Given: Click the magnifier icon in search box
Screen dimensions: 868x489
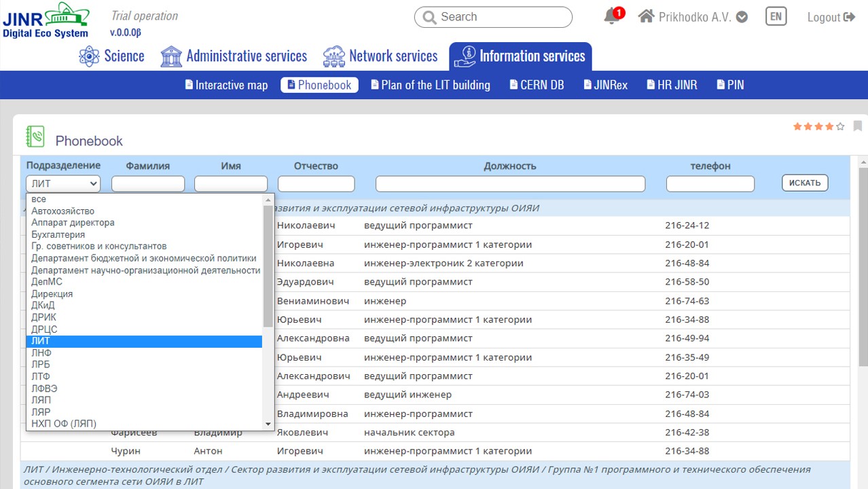Looking at the screenshot, I should pyautogui.click(x=429, y=17).
